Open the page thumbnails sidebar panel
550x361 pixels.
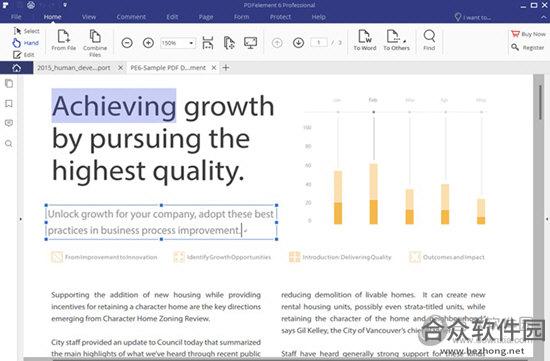(9, 83)
